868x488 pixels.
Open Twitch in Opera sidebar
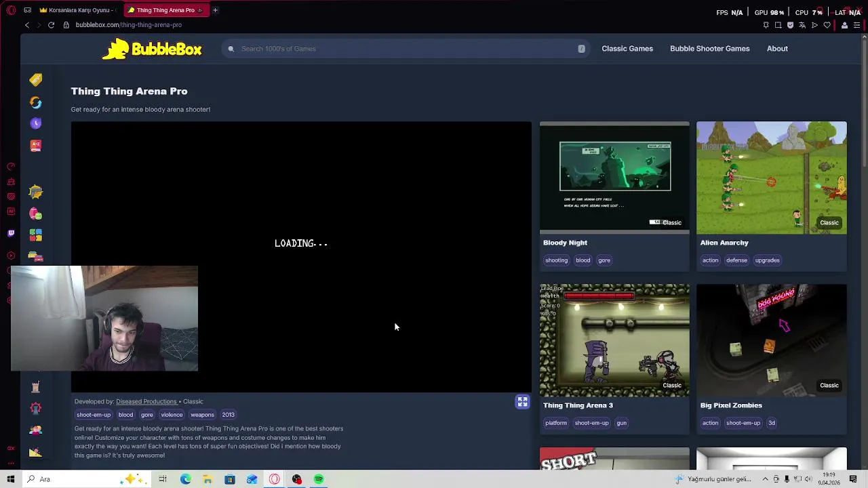coord(11,233)
